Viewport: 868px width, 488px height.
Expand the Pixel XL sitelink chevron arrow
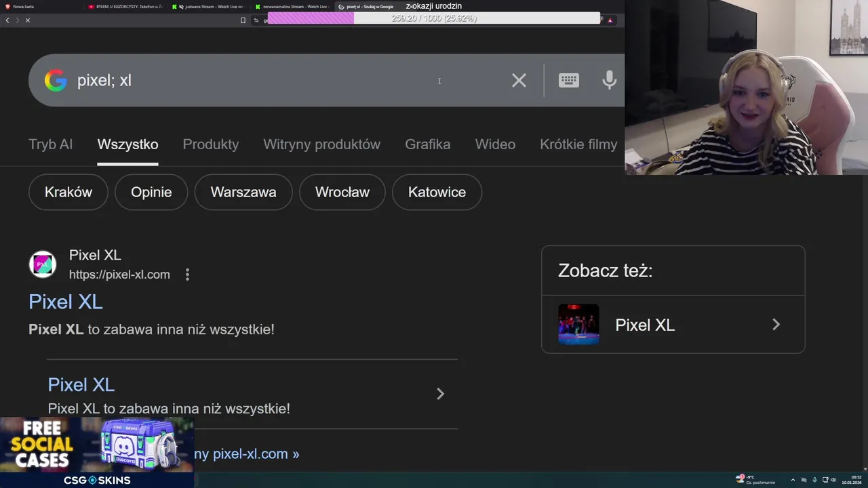[x=440, y=394]
